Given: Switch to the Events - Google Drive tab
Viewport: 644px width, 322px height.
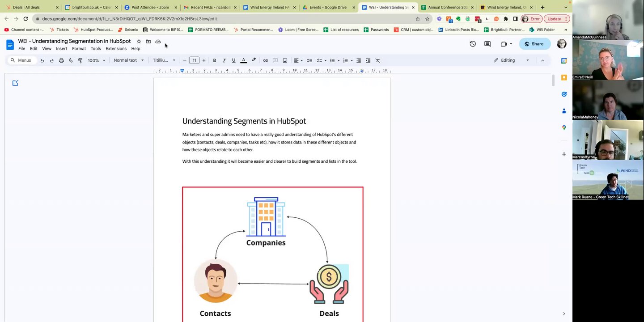Looking at the screenshot, I should (328, 7).
